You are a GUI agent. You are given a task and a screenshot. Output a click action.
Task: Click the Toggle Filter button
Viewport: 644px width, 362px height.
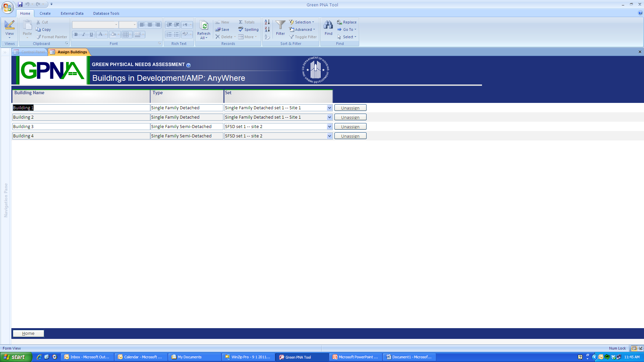click(x=303, y=37)
